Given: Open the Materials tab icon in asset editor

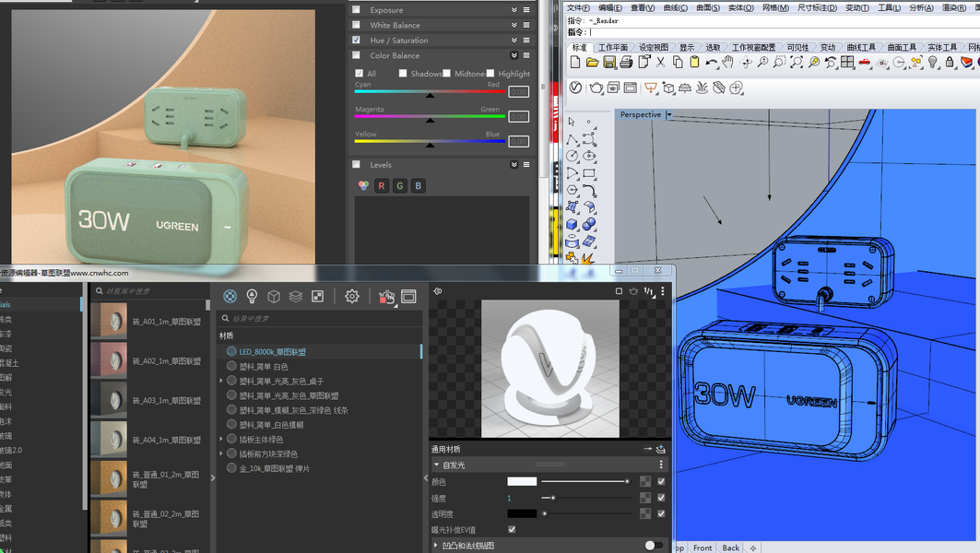Looking at the screenshot, I should (x=230, y=296).
